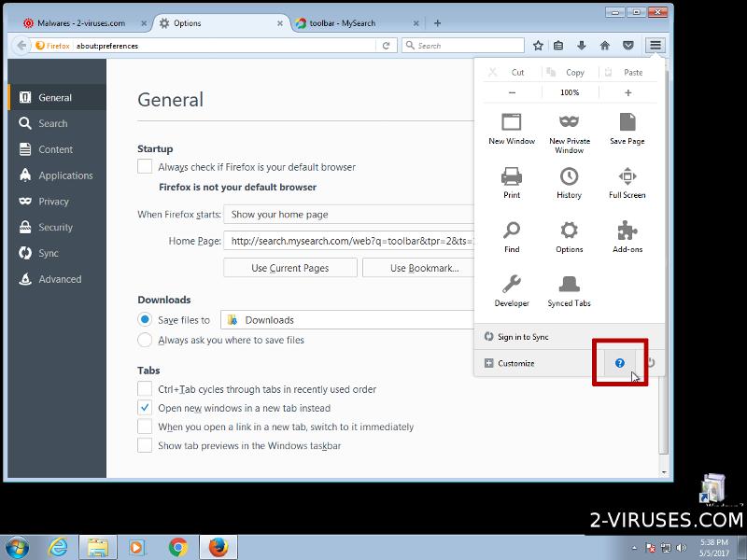Bookmark this page with the star
747x560 pixels.
539,46
